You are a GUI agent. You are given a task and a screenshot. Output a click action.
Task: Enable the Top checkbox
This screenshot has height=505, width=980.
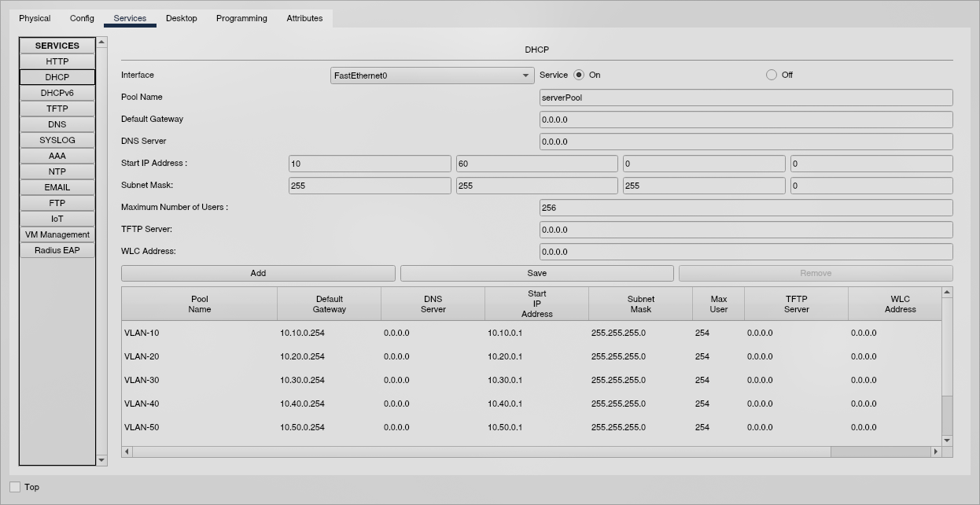pyautogui.click(x=15, y=487)
